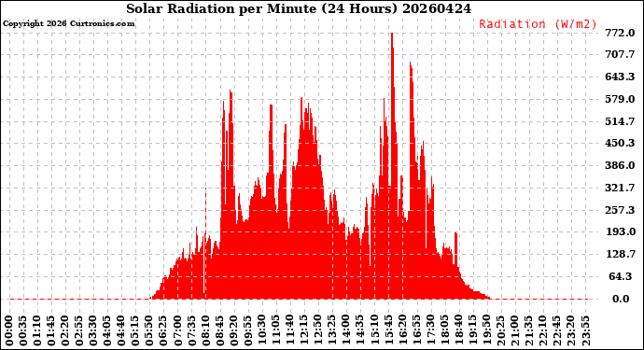Select the y-axis value 643.3
This screenshot has height=350, width=644.
(x=620, y=77)
